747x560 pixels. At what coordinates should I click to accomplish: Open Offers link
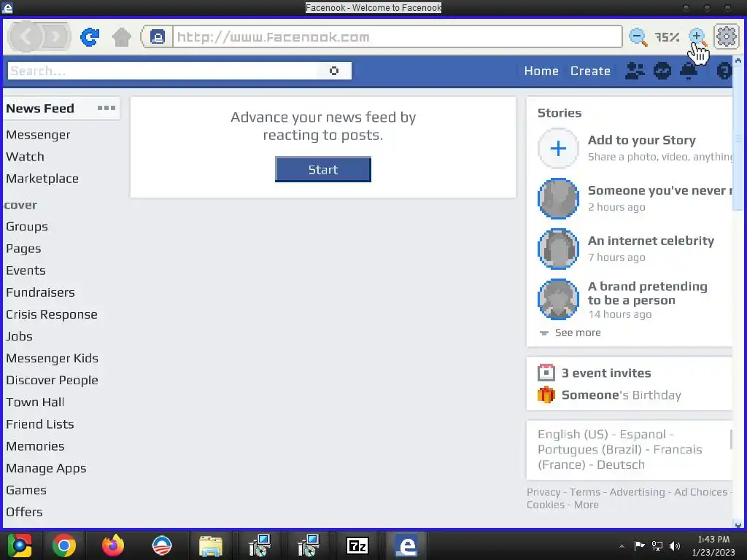coord(24,512)
